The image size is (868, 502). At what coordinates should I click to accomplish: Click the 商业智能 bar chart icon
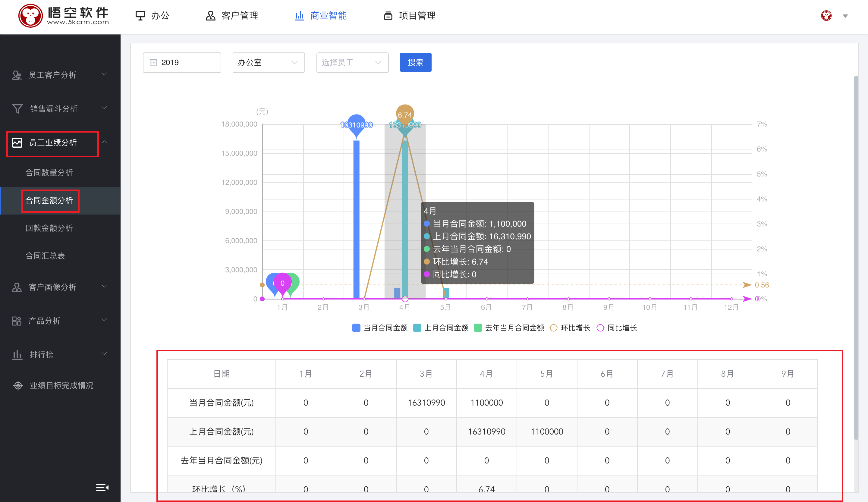coord(299,16)
